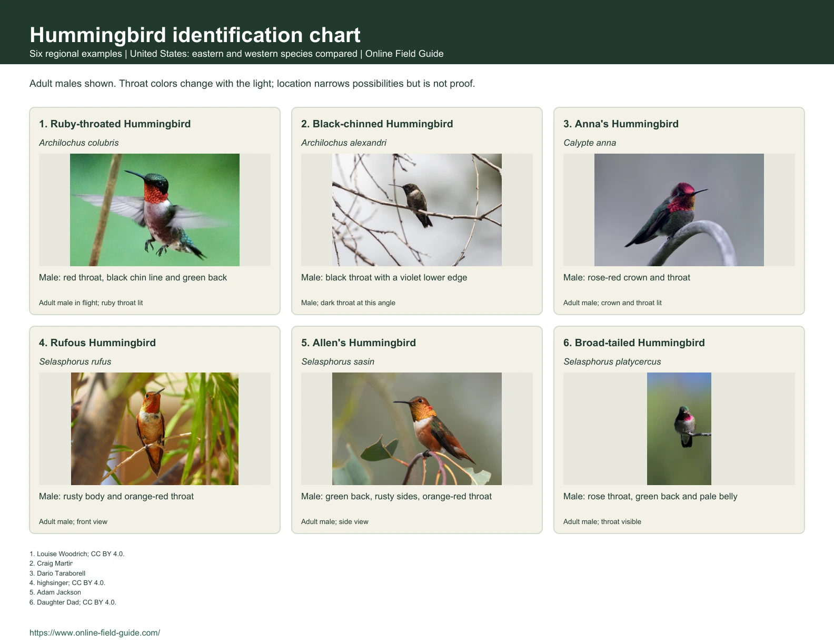Screen dimensions: 834x644
Task: Click heading '2. Black-chinned Hummingbird'
Action: [377, 124]
